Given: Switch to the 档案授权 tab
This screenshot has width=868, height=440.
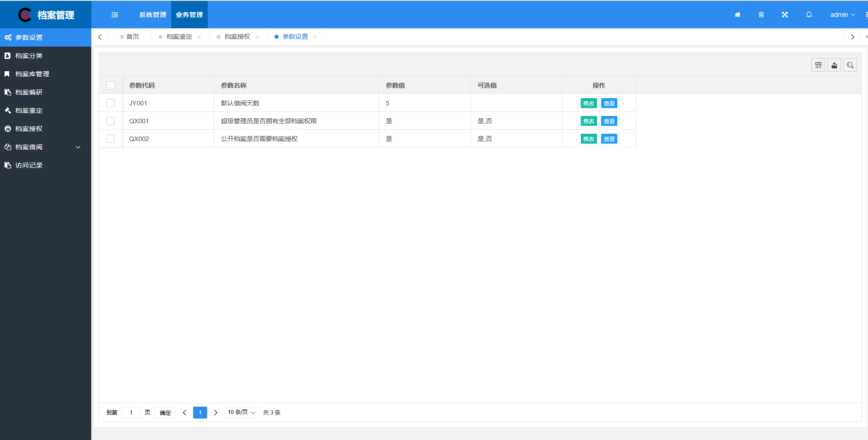Looking at the screenshot, I should click(x=237, y=37).
